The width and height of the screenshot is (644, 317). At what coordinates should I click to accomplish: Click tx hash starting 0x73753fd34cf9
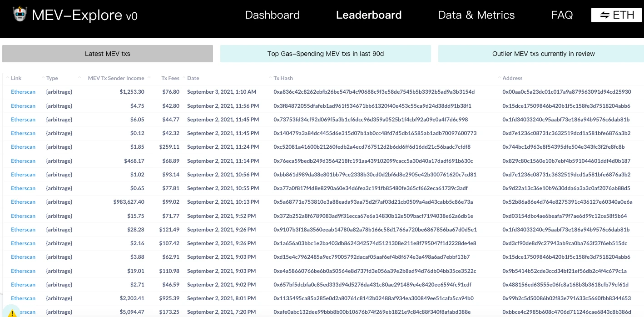371,120
